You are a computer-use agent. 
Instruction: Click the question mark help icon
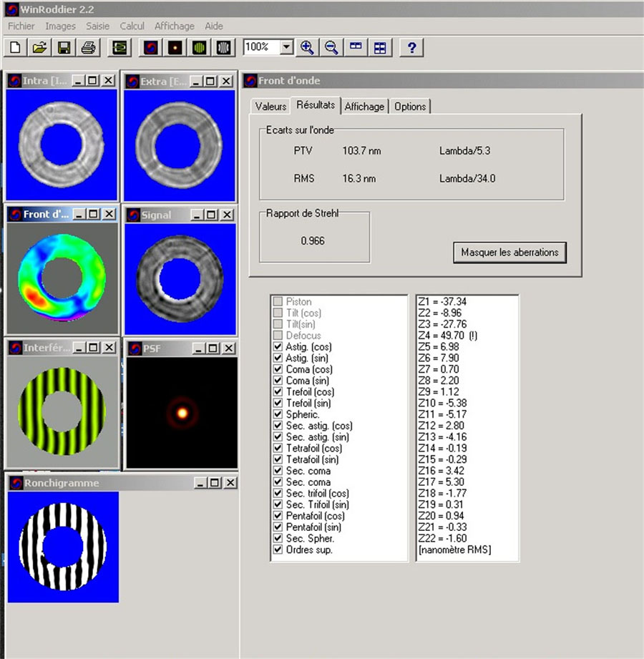point(411,48)
